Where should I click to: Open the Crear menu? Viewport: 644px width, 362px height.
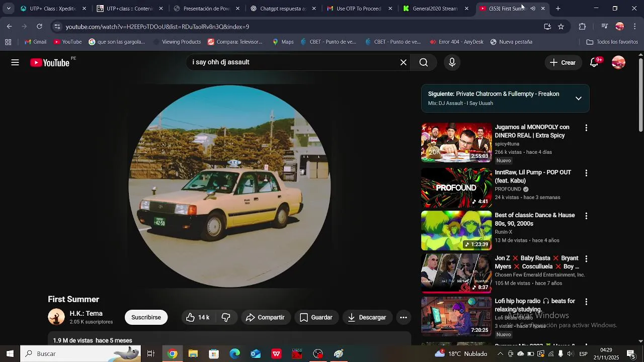[562, 62]
